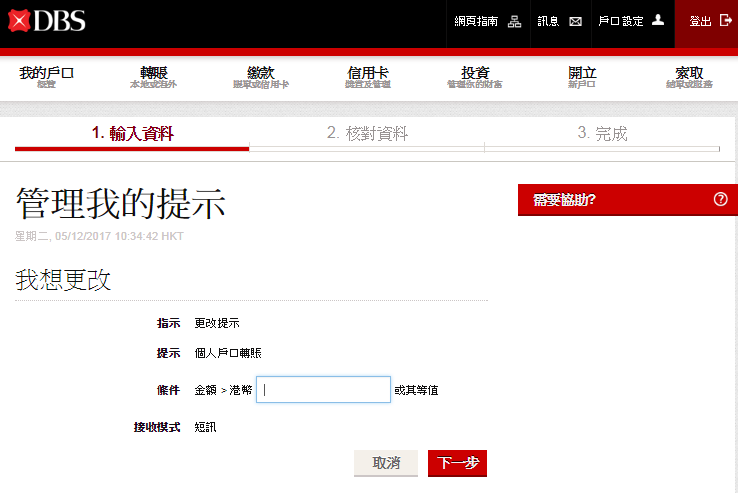This screenshot has height=493, width=738.
Task: Open the 信用卡 credit card menu
Action: [x=367, y=77]
